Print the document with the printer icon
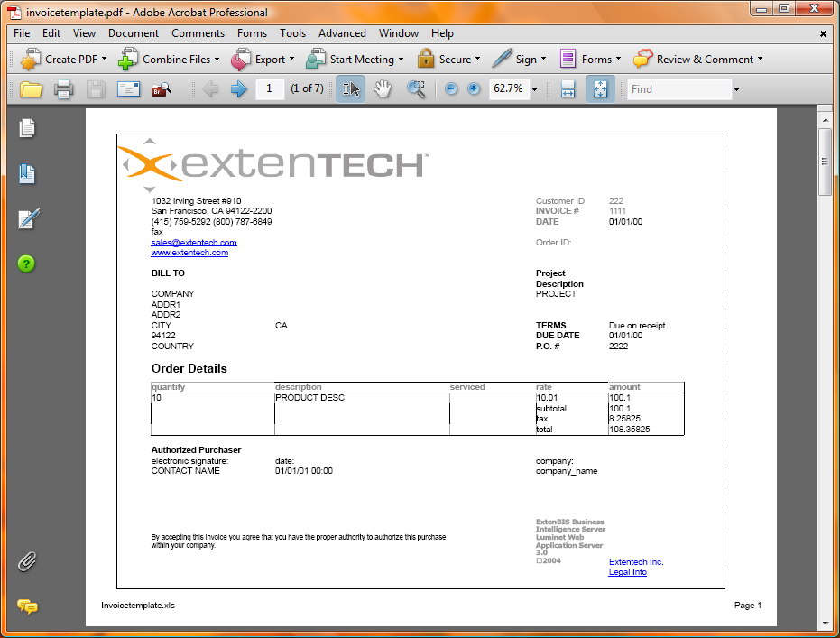Viewport: 840px width, 638px height. [63, 89]
